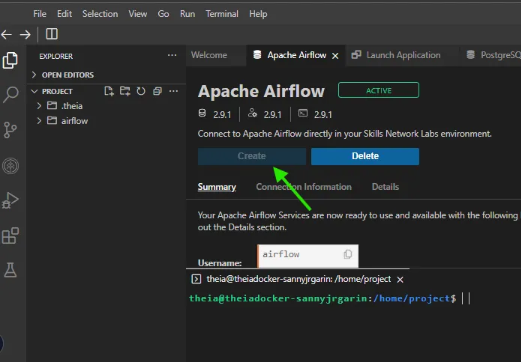Toggle the split editor layout icon
The image size is (521, 362).
coord(52,34)
